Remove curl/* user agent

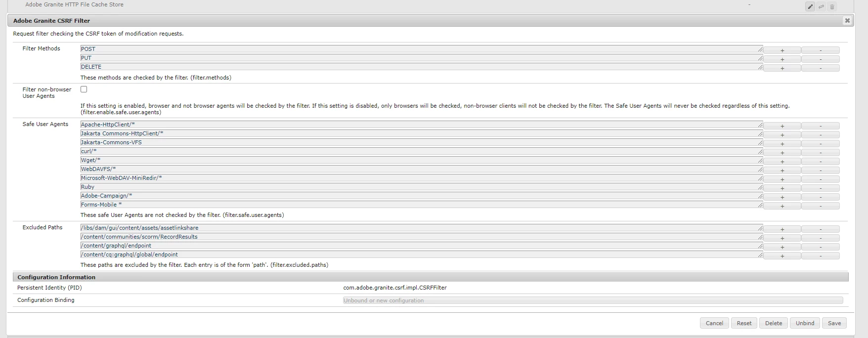tap(821, 153)
